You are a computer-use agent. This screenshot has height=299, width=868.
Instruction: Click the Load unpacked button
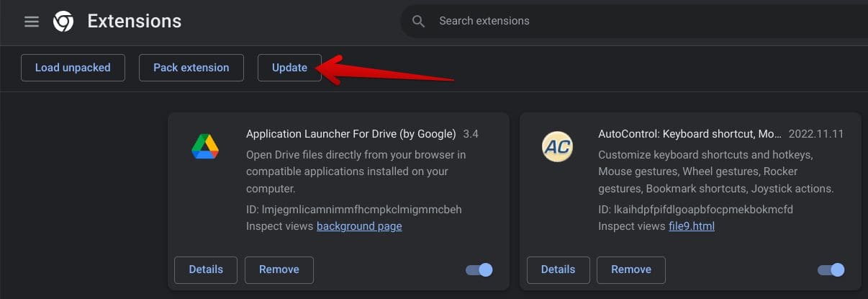pyautogui.click(x=73, y=68)
